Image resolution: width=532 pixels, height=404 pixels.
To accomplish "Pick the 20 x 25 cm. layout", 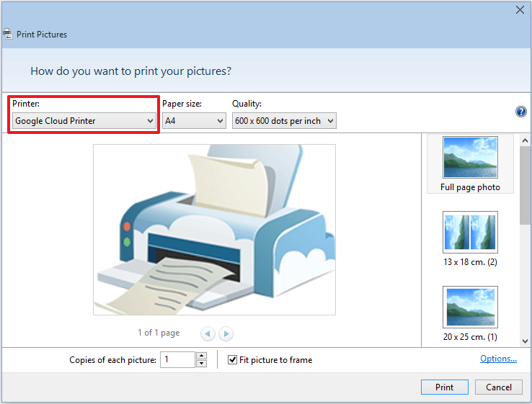I will [470, 314].
